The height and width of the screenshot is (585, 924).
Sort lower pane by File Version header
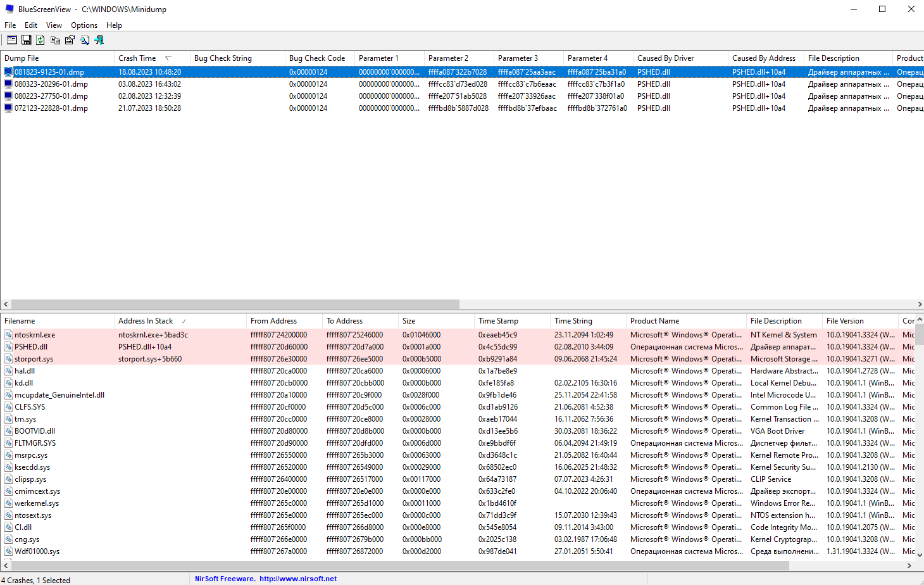tap(860, 321)
